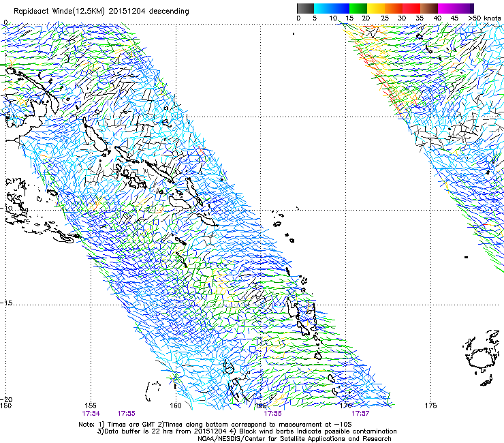
Task: Click the gray 0-5 knots legend segment
Action: (305, 8)
